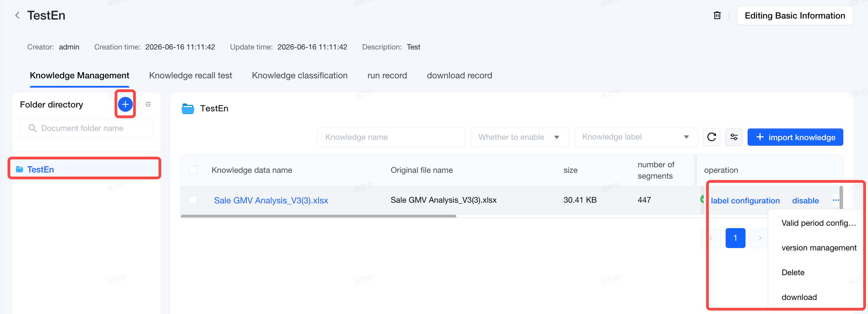Open Sale GMV Analysis_V3(3).xlsx link
This screenshot has width=868, height=314.
point(271,200)
